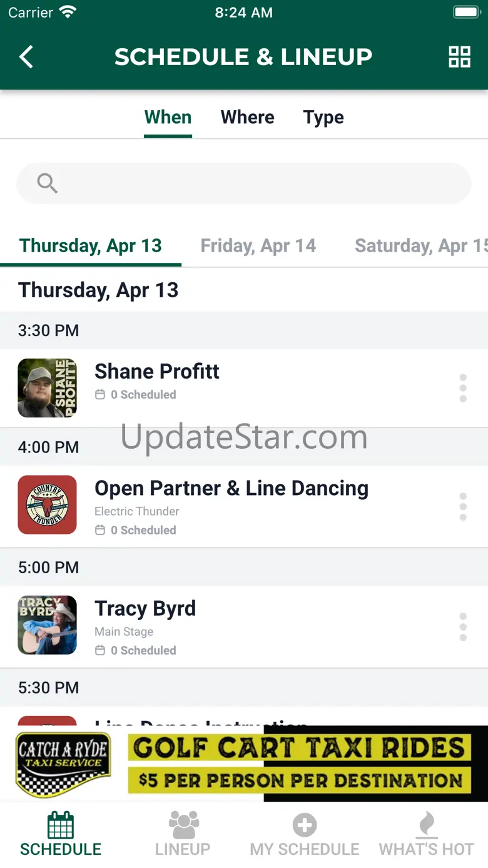Select the Friday, Apr 14 date tab

pyautogui.click(x=258, y=246)
